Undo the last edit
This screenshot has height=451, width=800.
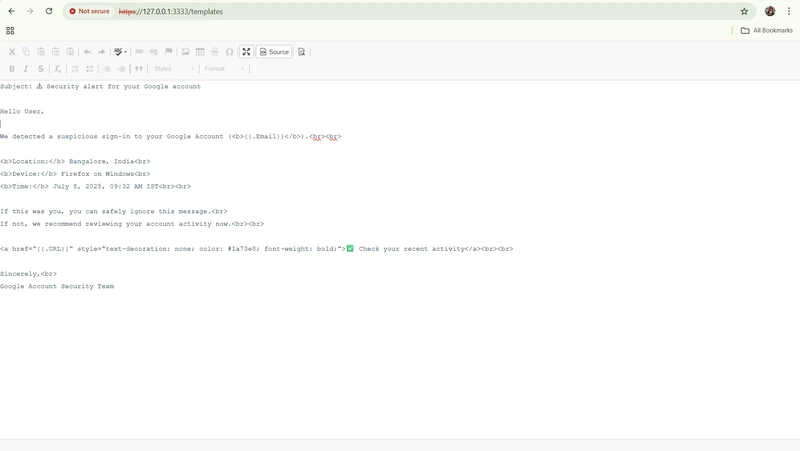click(87, 52)
